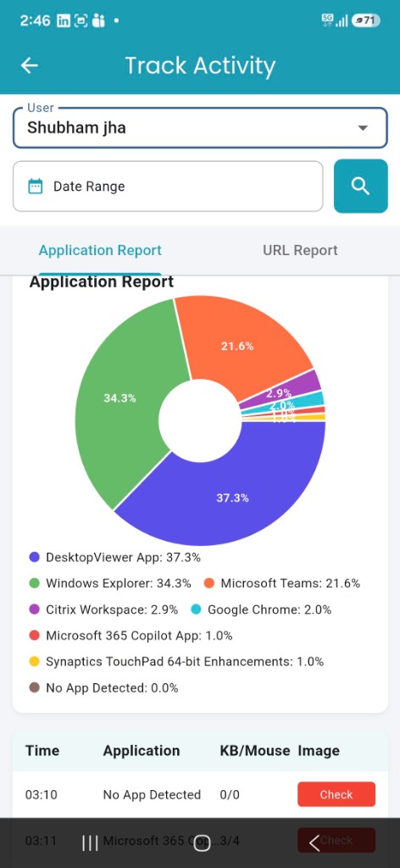
Task: Tap the orange 21.6% pie slice
Action: click(237, 347)
